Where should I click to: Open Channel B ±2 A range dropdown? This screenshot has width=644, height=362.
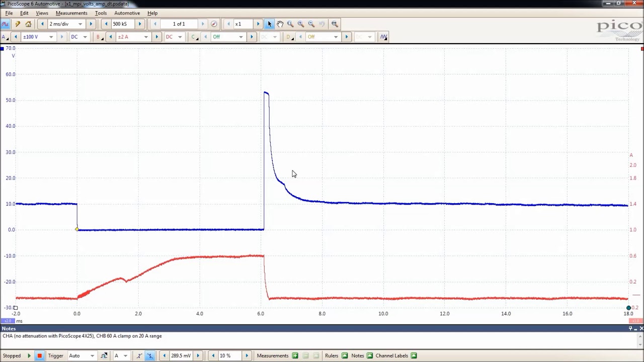pos(146,37)
